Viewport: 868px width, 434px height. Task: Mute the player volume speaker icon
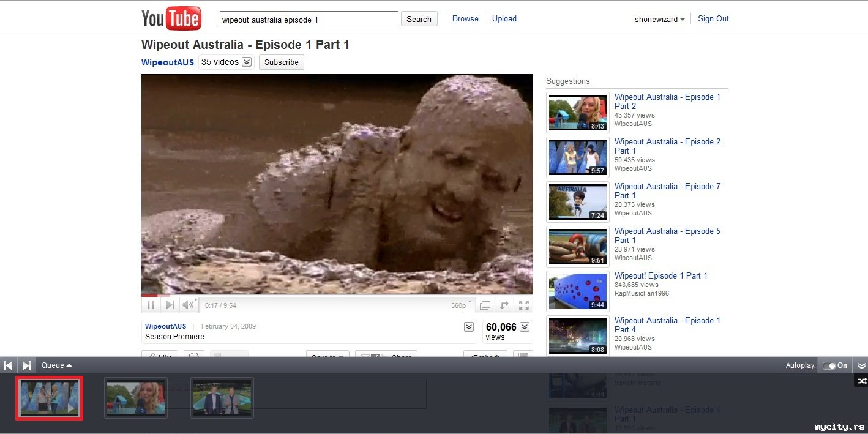tap(188, 305)
